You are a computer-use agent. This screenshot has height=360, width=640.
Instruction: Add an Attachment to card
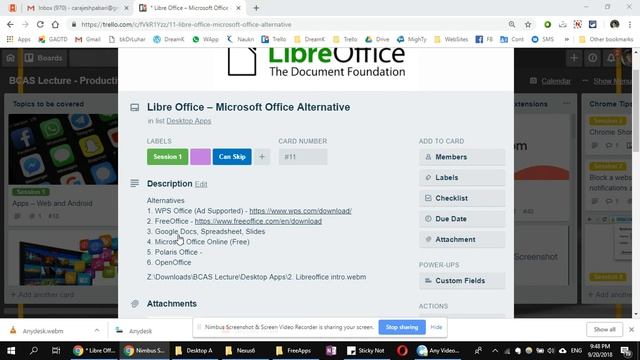coord(462,239)
